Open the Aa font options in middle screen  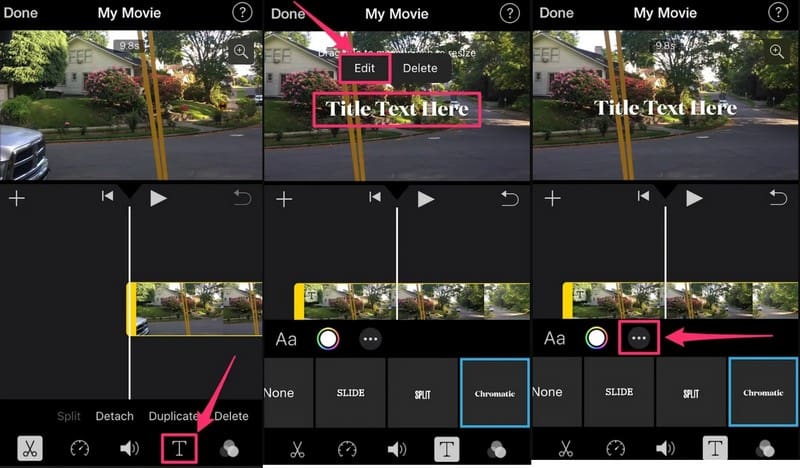coord(286,339)
